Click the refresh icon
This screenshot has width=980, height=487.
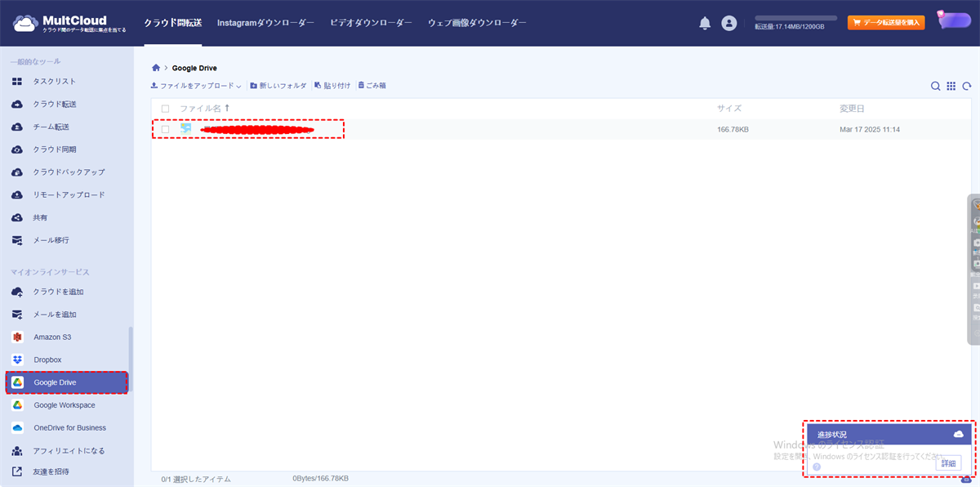[967, 86]
